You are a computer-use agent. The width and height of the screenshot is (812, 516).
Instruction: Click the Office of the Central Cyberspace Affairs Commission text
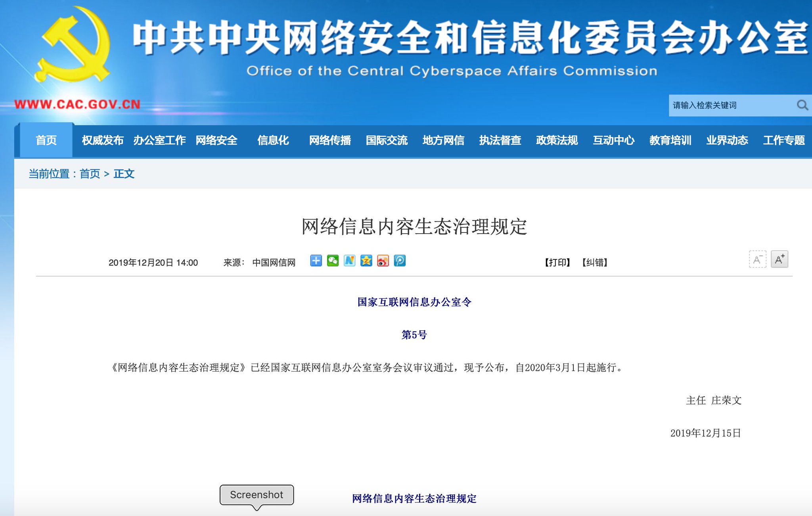pos(452,71)
